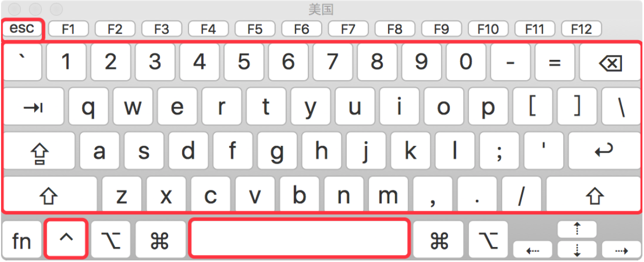Click the Control caret key
Viewport: 644px width, 262px height.
[66, 240]
